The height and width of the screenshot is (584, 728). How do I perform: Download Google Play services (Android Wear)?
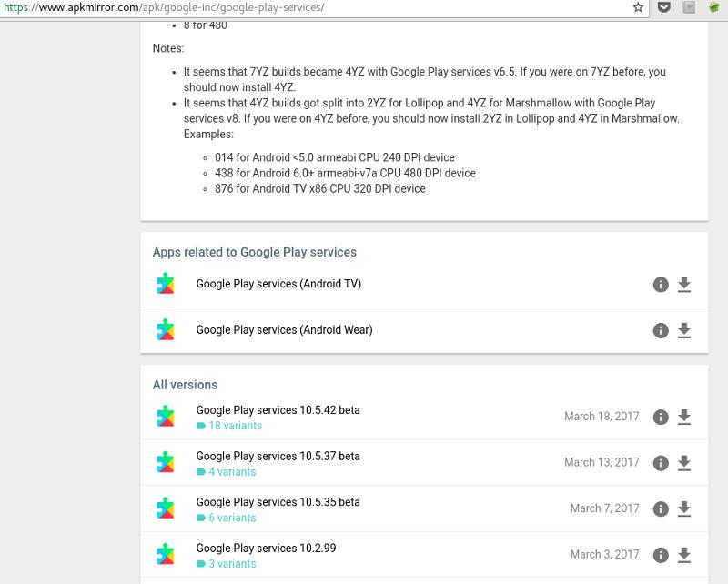[x=684, y=330]
